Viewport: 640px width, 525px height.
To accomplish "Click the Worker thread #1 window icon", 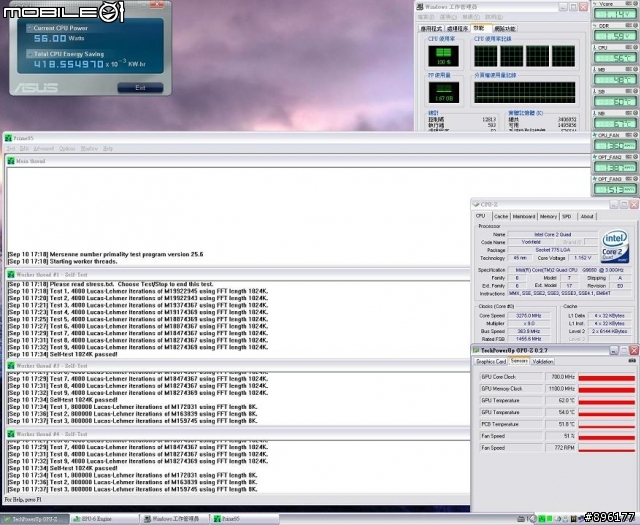I will point(11,275).
